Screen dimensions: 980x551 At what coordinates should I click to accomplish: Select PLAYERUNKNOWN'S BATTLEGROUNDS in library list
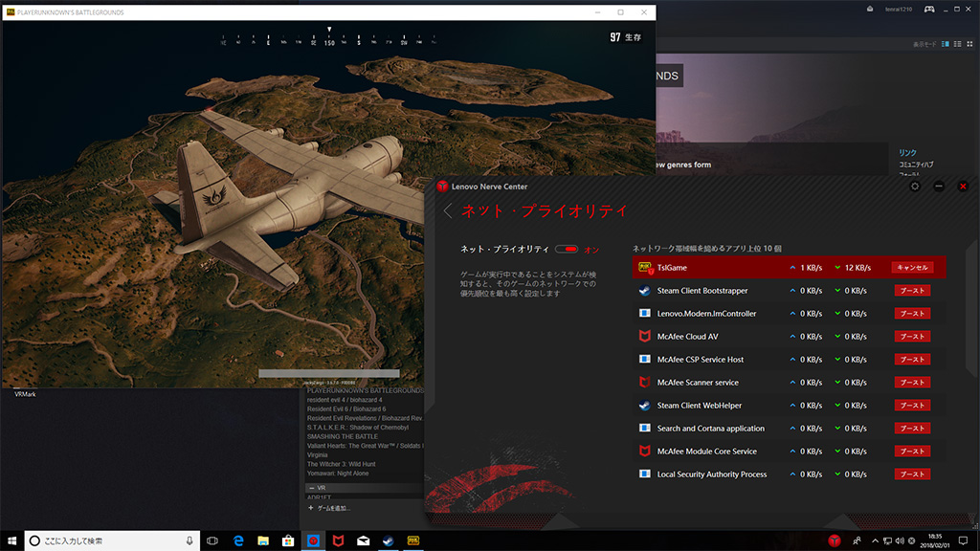[365, 390]
